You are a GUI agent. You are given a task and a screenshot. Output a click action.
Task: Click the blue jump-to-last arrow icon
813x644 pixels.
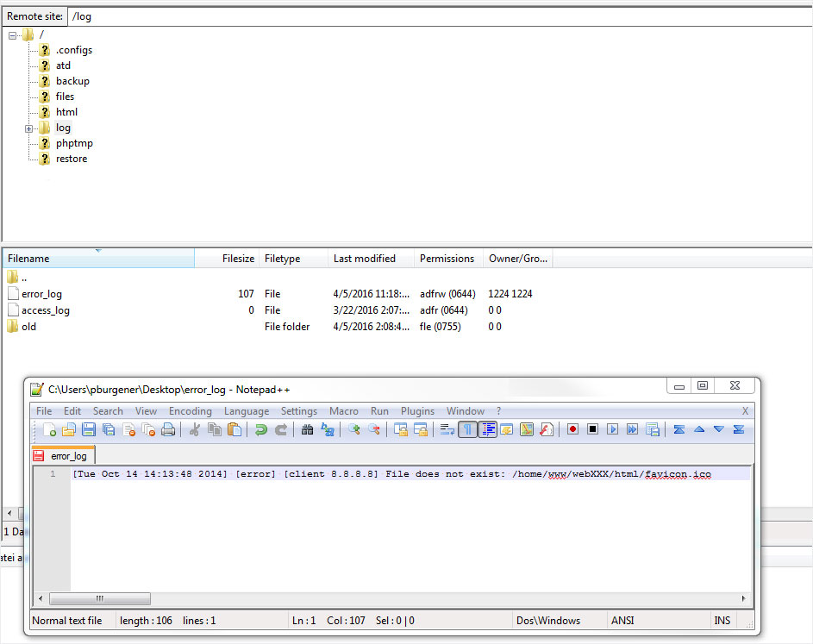coord(738,429)
